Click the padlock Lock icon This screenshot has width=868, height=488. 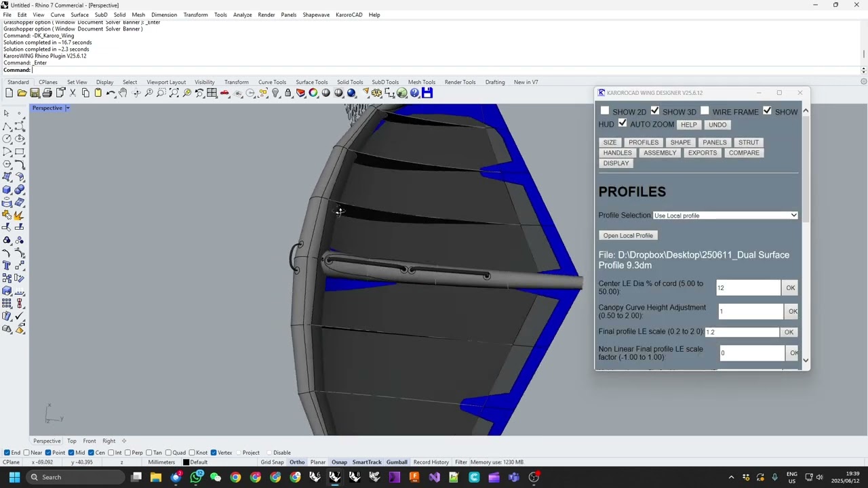coord(288,93)
